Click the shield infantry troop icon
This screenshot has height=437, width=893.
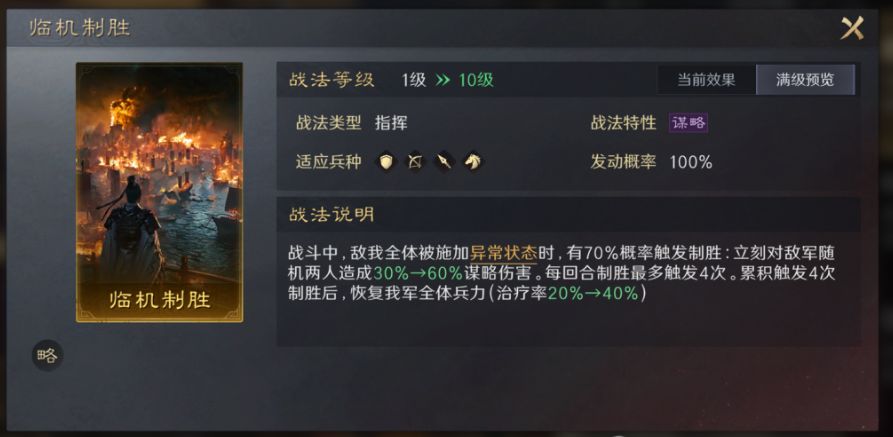click(387, 162)
